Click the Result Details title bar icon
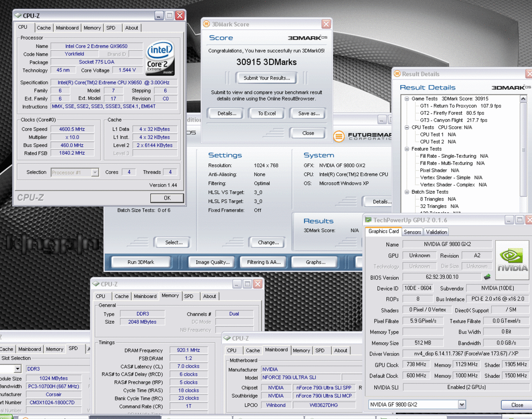Viewport: 532px width, 419px height. coord(397,74)
